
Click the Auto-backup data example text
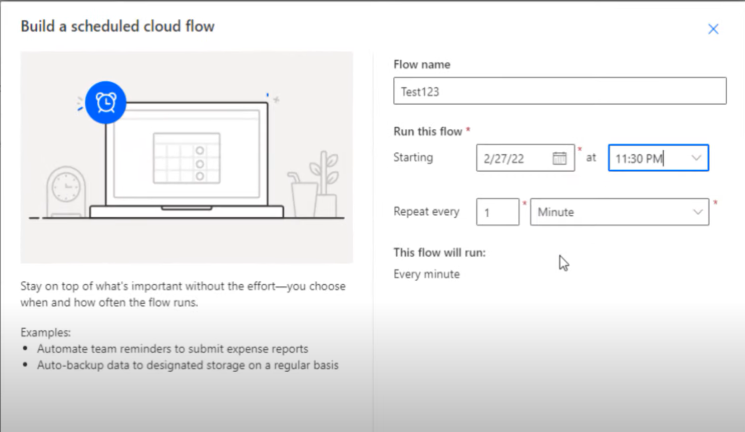(x=188, y=365)
